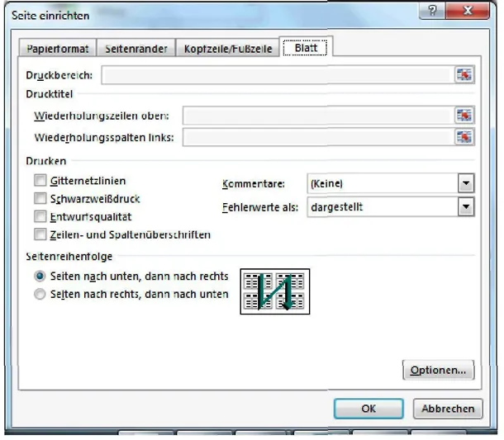Image resolution: width=504 pixels, height=440 pixels.
Task: Check the Entwurfsqualität option
Action: pyautogui.click(x=40, y=216)
